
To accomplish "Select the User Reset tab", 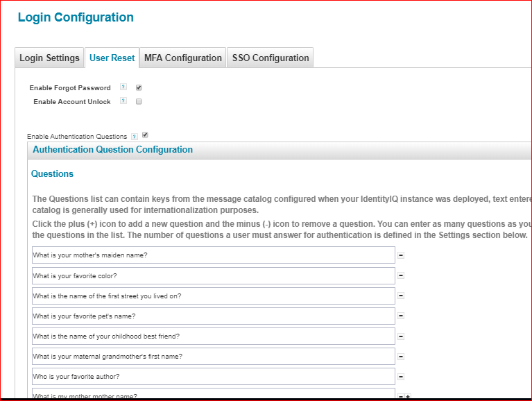I will coord(112,58).
